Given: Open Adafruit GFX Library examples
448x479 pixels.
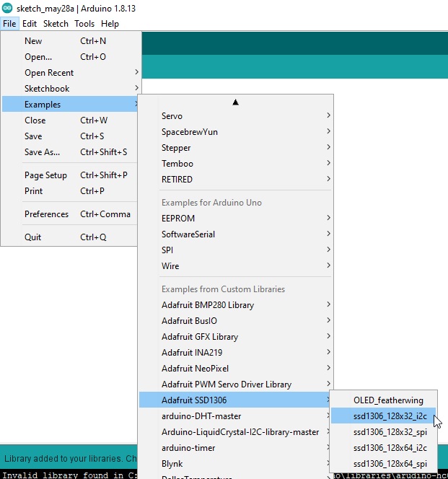Looking at the screenshot, I should coord(236,337).
